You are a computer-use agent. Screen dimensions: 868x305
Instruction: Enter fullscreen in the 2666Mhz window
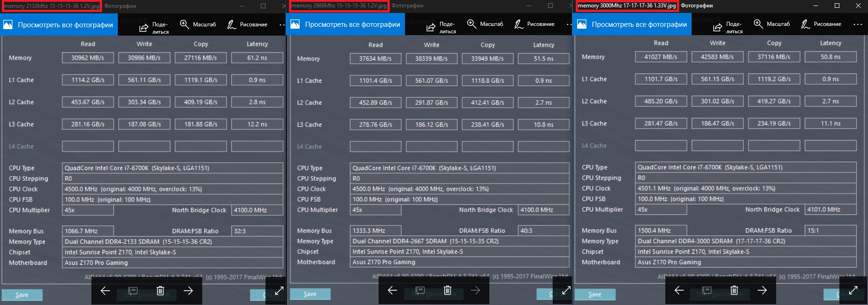566,290
